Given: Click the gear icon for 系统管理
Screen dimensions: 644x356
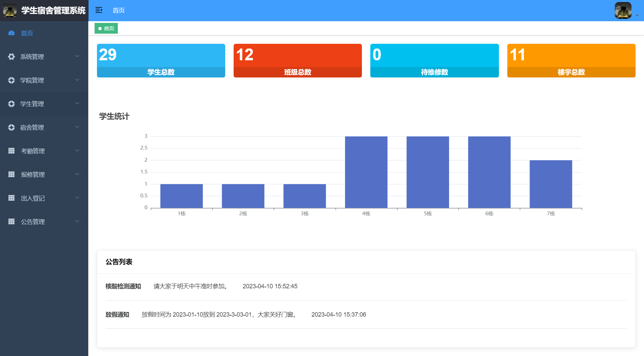Looking at the screenshot, I should tap(11, 57).
